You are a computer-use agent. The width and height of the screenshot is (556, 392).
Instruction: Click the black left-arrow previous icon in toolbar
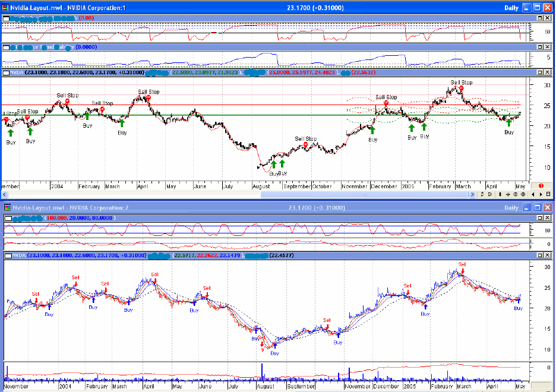[x=533, y=194]
